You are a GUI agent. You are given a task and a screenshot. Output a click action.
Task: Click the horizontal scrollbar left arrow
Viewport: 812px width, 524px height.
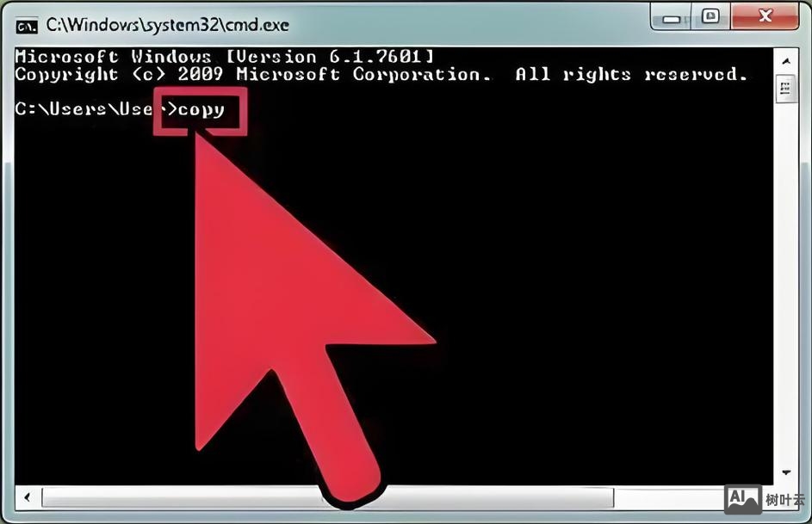[28, 497]
